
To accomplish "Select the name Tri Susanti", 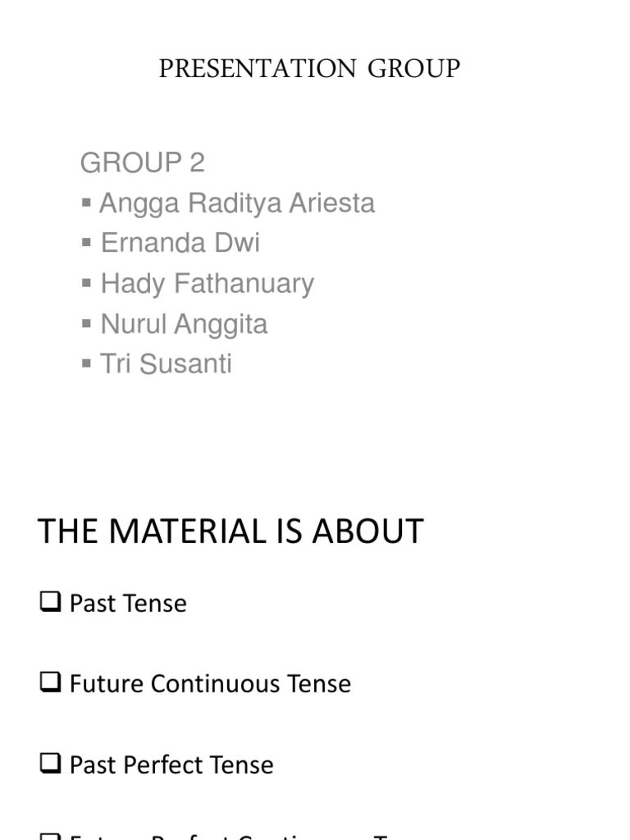I will click(166, 363).
